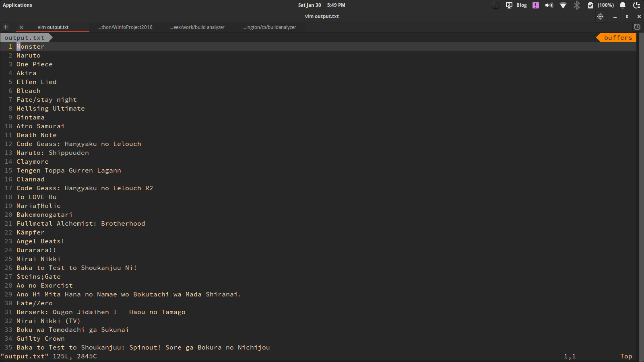Place cursor on line Claymore

(x=33, y=162)
